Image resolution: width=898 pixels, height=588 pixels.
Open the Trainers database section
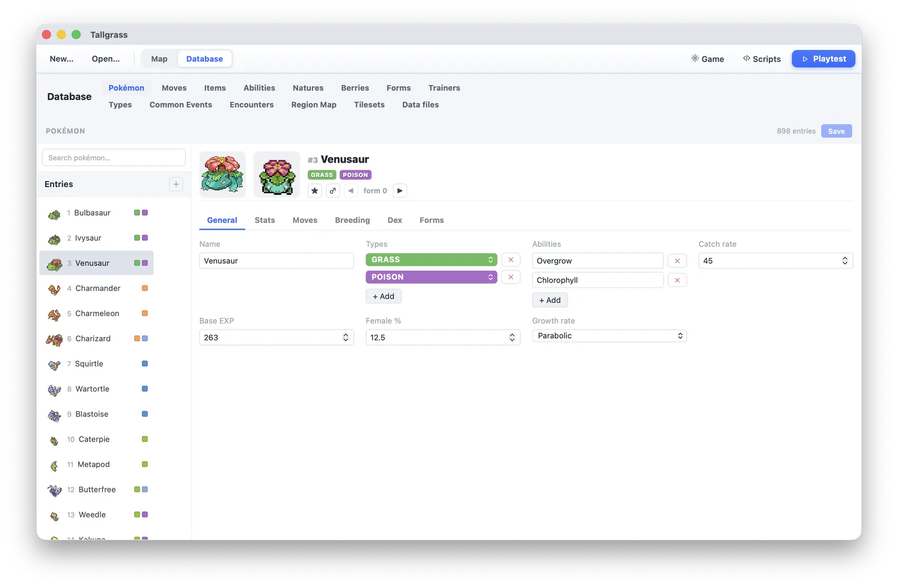point(444,88)
